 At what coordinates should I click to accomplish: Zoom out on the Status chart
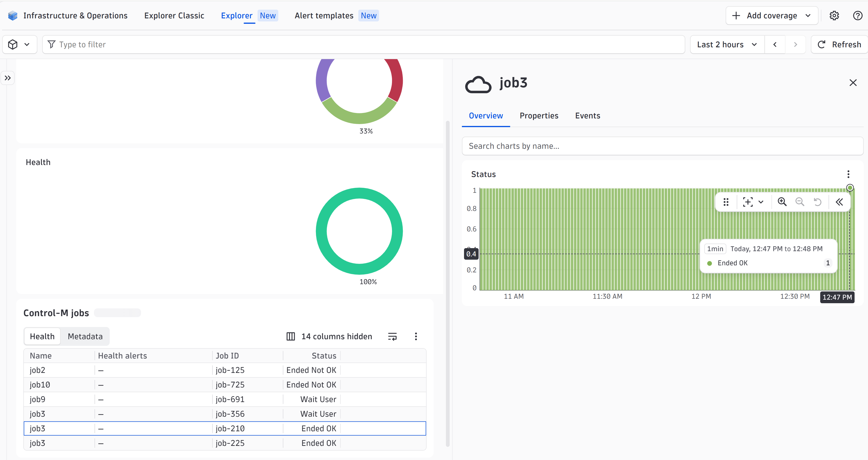point(799,202)
